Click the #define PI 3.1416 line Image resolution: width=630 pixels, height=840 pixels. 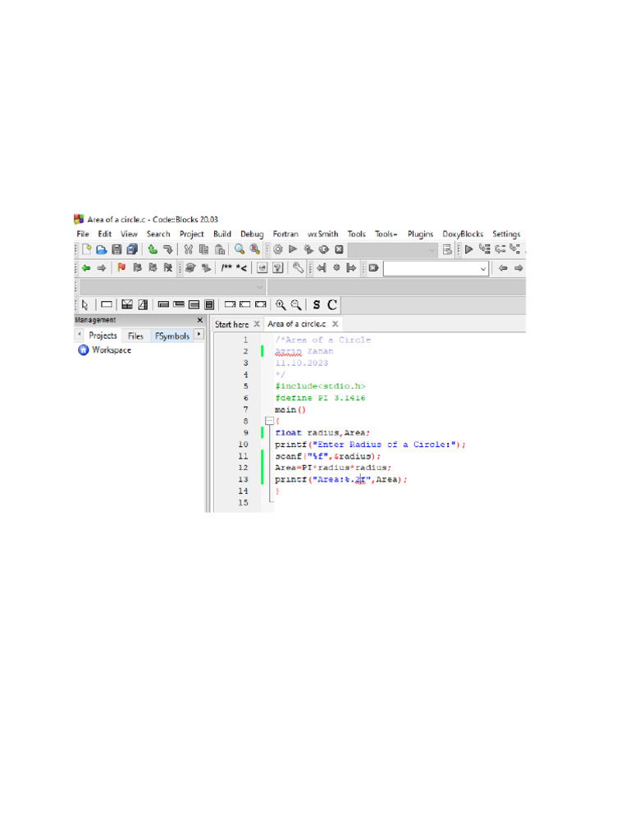pos(320,398)
